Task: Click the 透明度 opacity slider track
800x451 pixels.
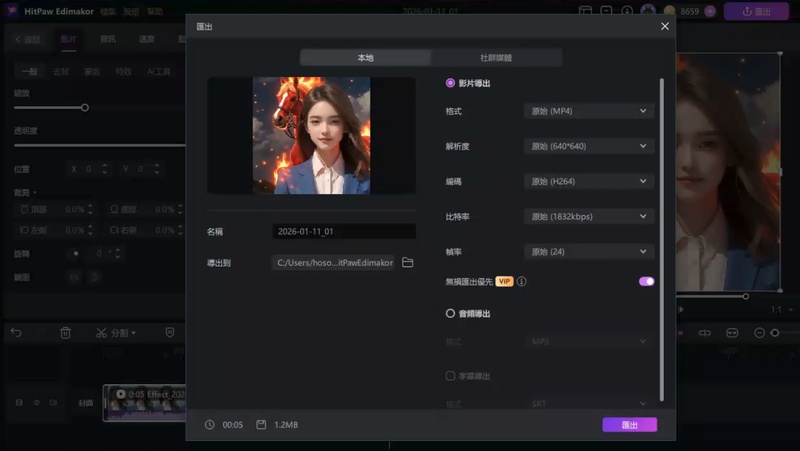Action: click(x=99, y=145)
